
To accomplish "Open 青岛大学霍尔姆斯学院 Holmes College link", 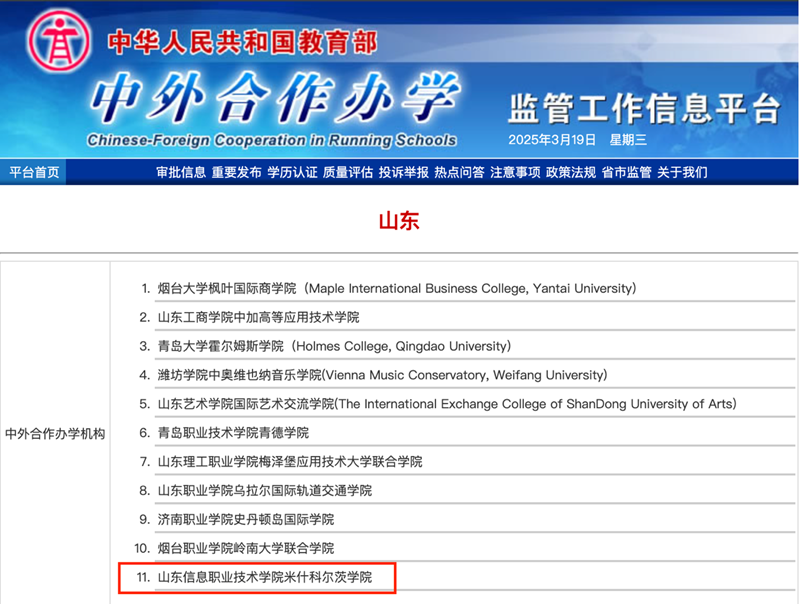I will [334, 346].
